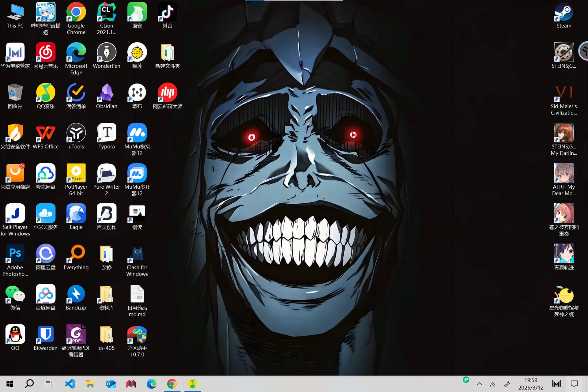The image size is (588, 392).
Task: Launch Visual Studio Code from taskbar
Action: pyautogui.click(x=70, y=384)
